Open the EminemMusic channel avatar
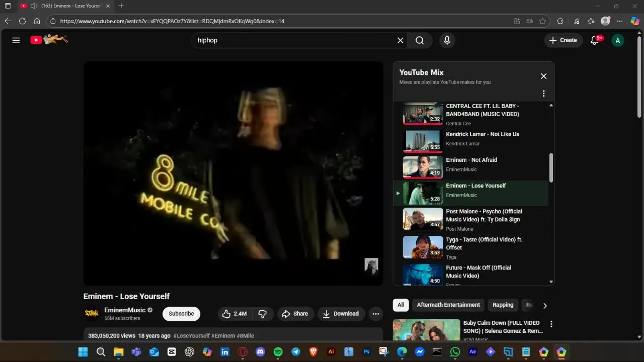This screenshot has height=362, width=644. [x=92, y=314]
